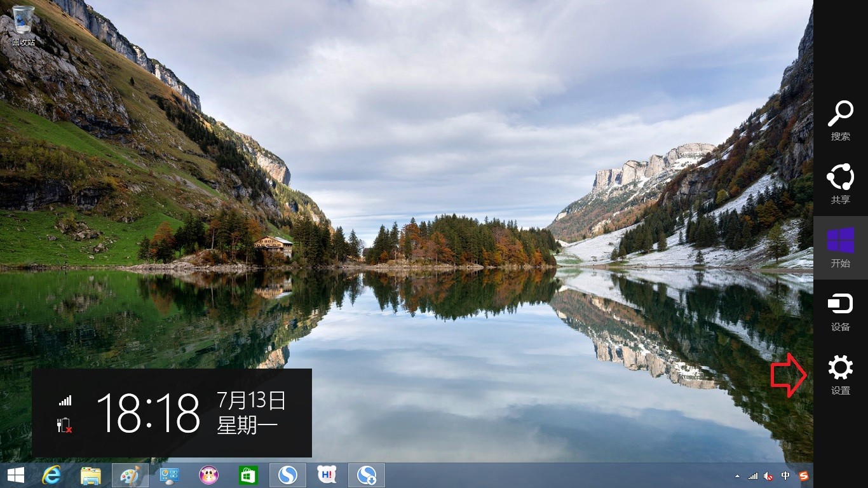This screenshot has height=488, width=868.
Task: Launch Internet Explorer from the taskbar
Action: [51, 475]
